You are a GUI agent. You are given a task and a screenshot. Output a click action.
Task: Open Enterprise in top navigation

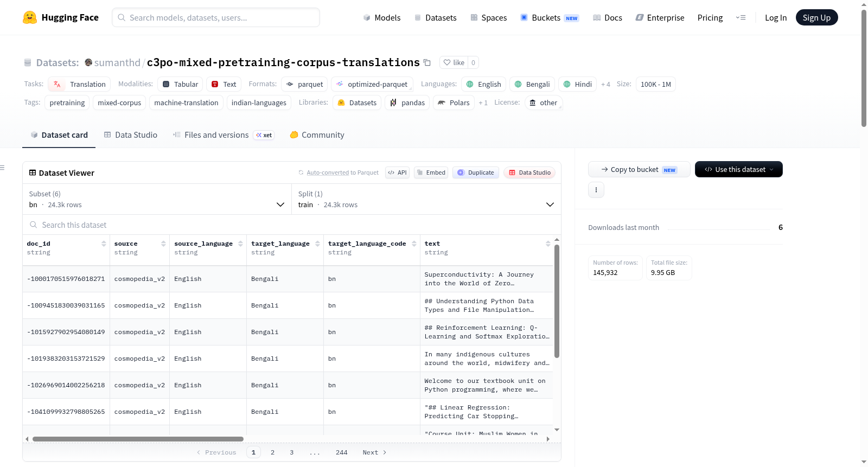[x=660, y=17]
